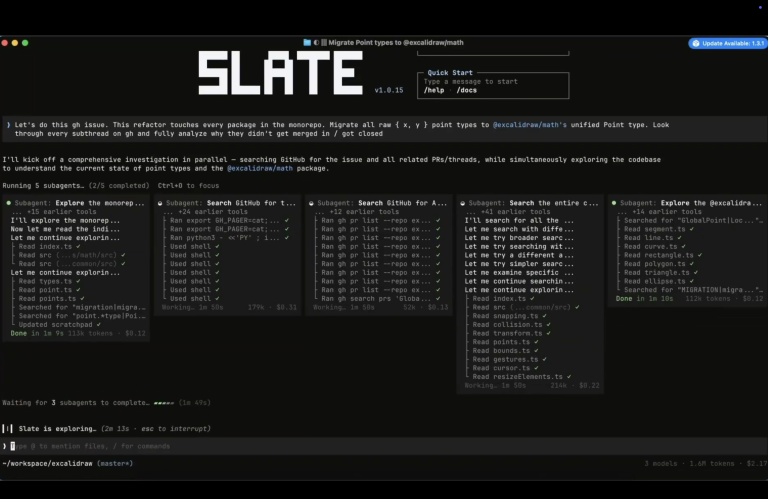Click the 'v1.0.15' version label
This screenshot has height=499, width=768.
coord(389,90)
